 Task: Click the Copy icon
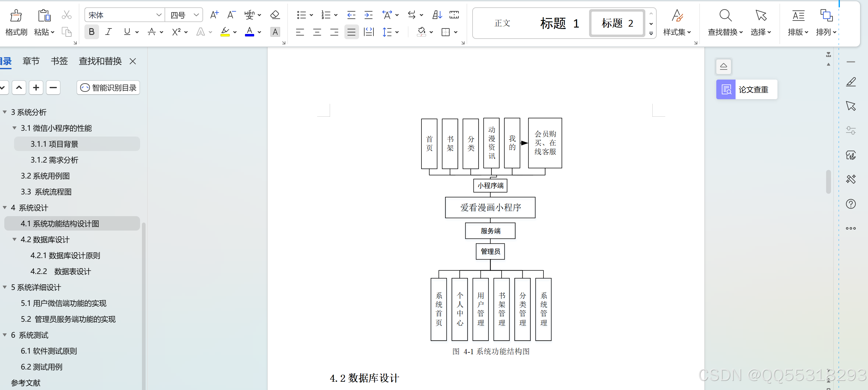(67, 32)
